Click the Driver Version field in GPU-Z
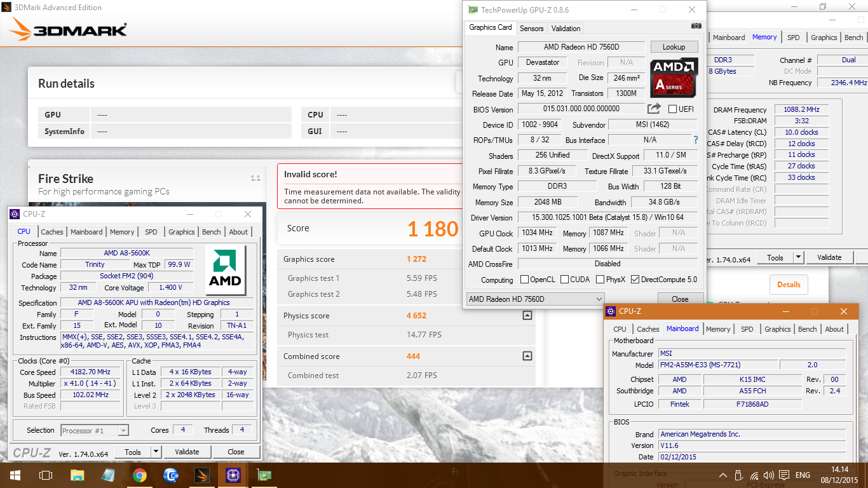Image resolution: width=868 pixels, height=488 pixels. pos(607,217)
